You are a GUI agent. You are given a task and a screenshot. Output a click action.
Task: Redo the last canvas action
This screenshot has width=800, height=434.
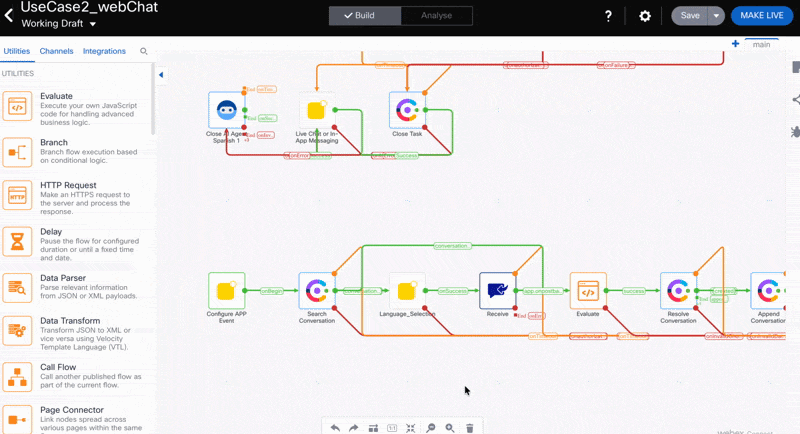pyautogui.click(x=354, y=428)
